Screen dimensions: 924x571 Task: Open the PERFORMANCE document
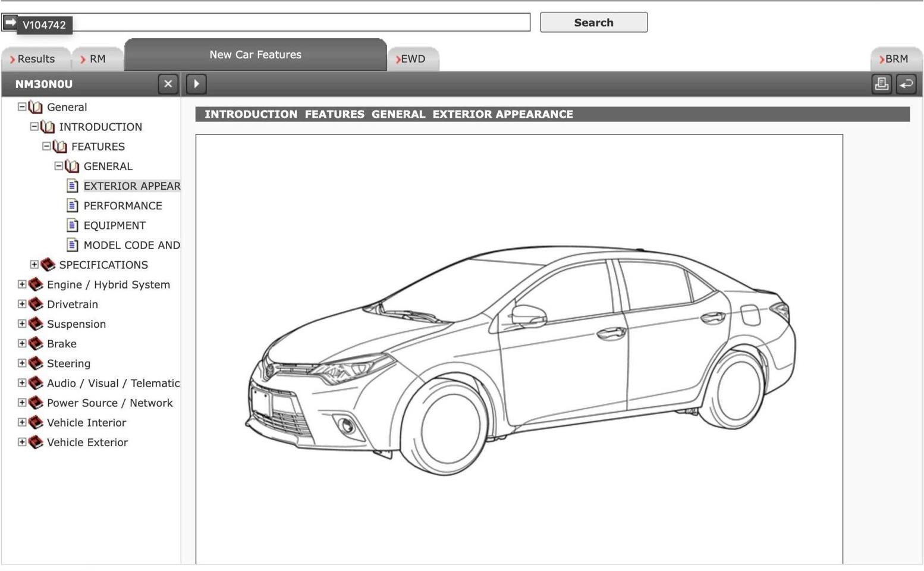(122, 206)
